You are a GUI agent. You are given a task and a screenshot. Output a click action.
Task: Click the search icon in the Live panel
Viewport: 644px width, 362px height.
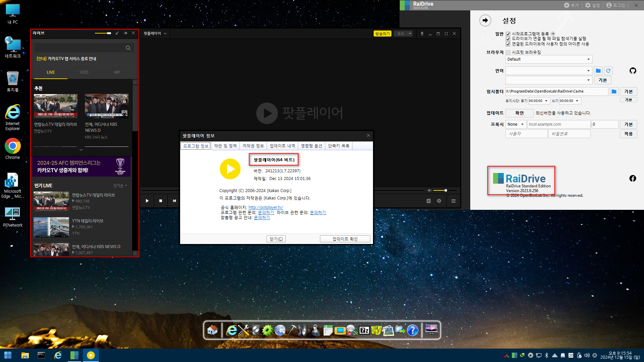[128, 48]
